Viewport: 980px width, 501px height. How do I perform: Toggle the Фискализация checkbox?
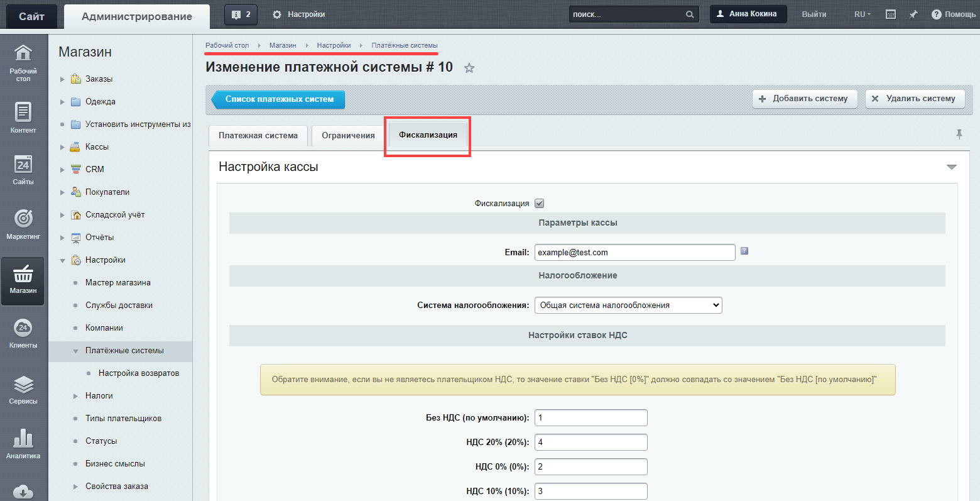pyautogui.click(x=539, y=204)
